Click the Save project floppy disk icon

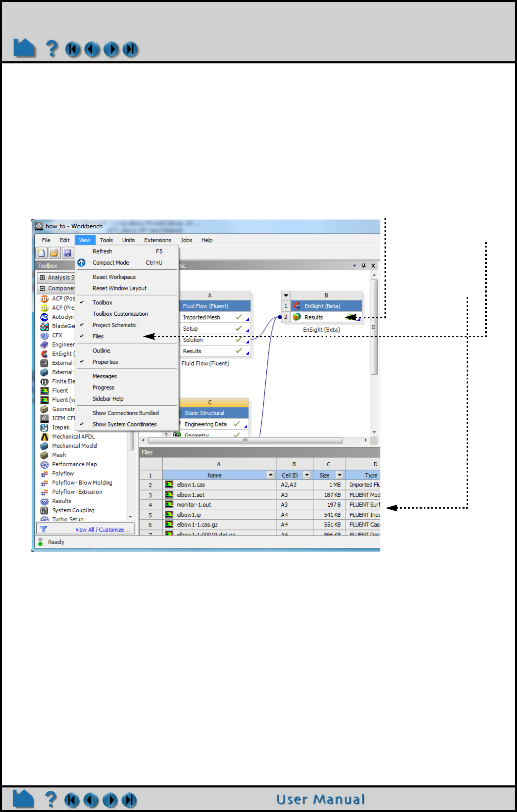coord(67,253)
